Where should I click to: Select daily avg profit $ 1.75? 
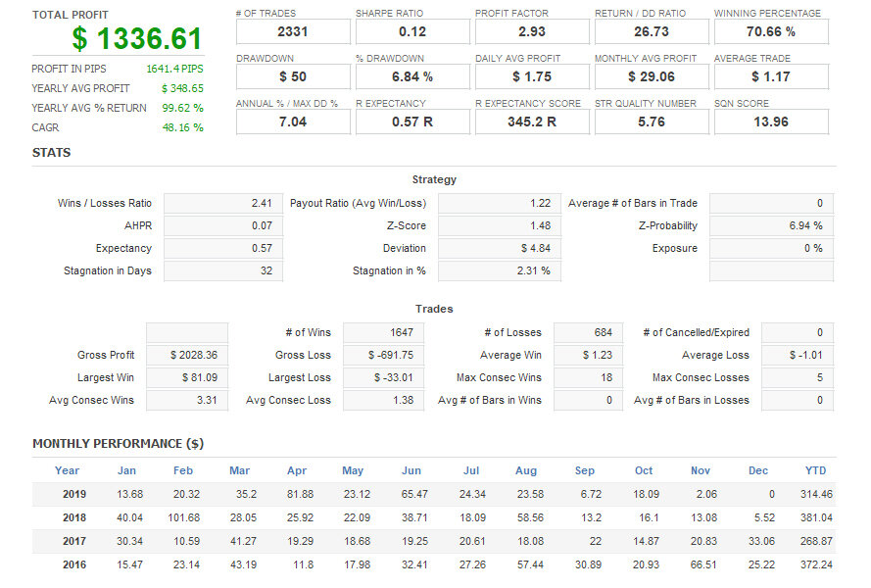click(532, 76)
